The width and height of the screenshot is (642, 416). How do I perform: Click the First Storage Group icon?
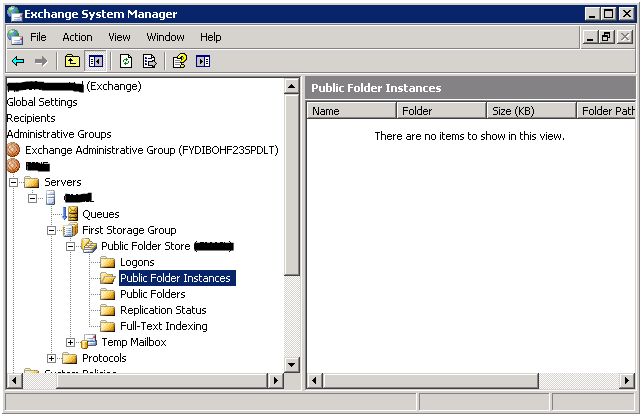coord(70,230)
